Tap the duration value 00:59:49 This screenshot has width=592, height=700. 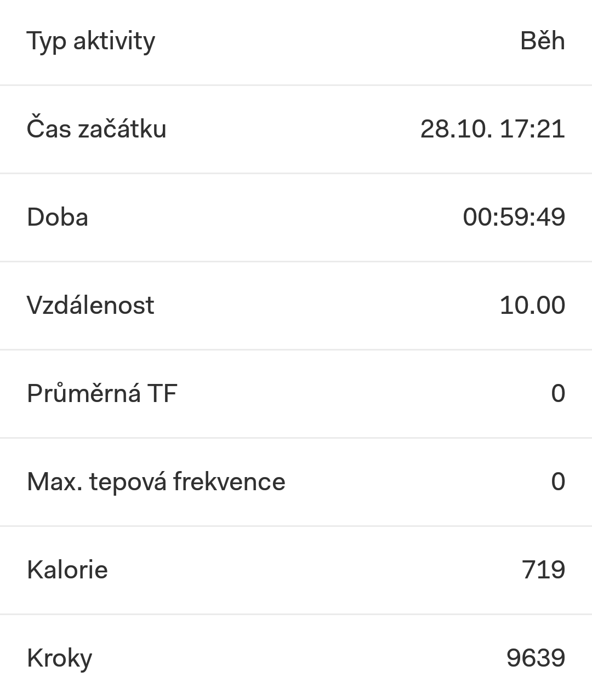514,217
